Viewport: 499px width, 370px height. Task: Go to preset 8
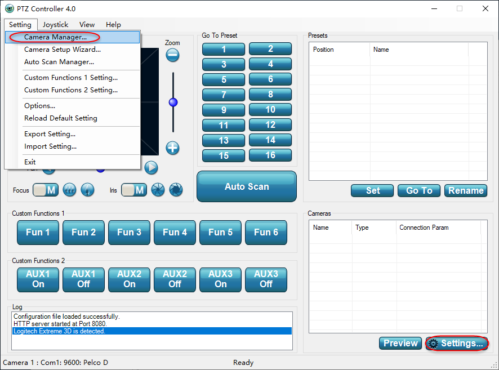[x=270, y=94]
